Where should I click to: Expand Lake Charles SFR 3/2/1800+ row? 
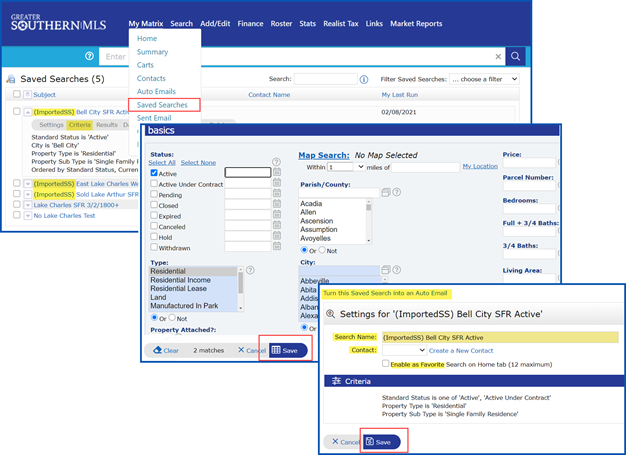pos(28,205)
